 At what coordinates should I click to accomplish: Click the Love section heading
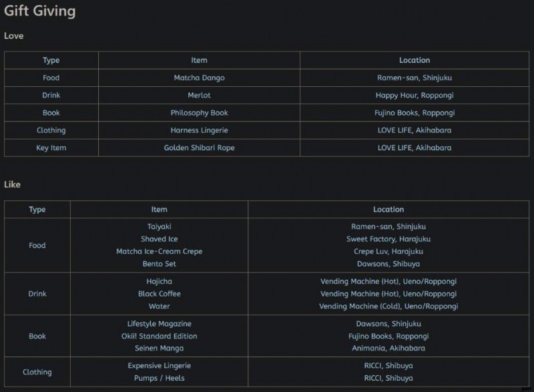coord(14,36)
